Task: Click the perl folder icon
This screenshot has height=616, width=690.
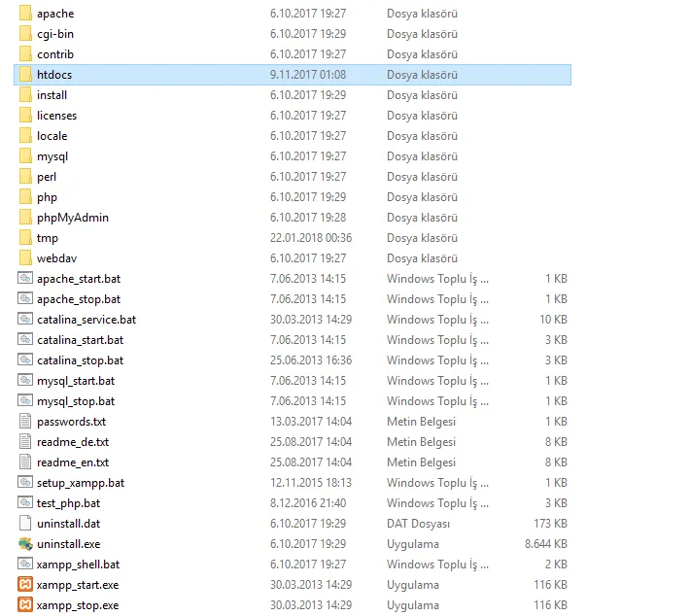Action: tap(25, 177)
